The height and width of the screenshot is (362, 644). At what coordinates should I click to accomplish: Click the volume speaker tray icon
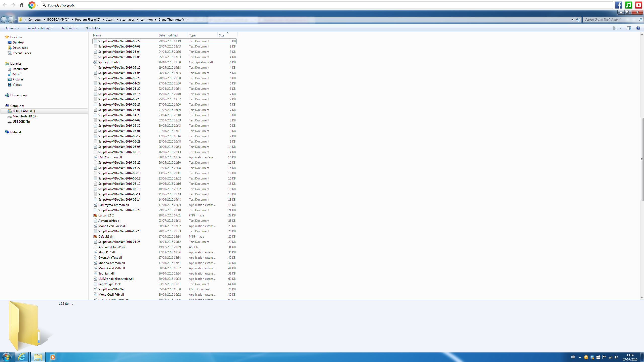click(x=616, y=357)
